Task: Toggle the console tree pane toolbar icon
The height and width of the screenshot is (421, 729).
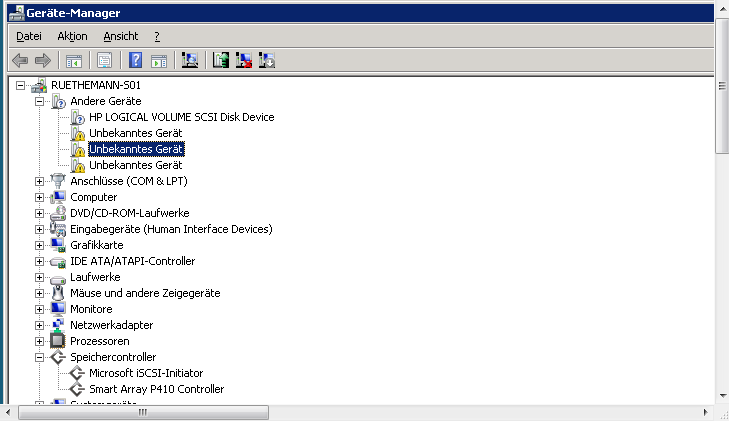Action: pyautogui.click(x=74, y=60)
